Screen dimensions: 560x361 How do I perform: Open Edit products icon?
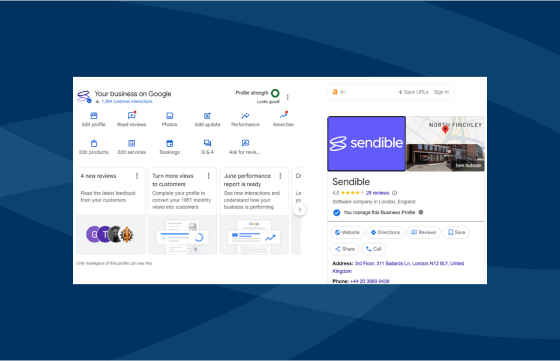94,144
